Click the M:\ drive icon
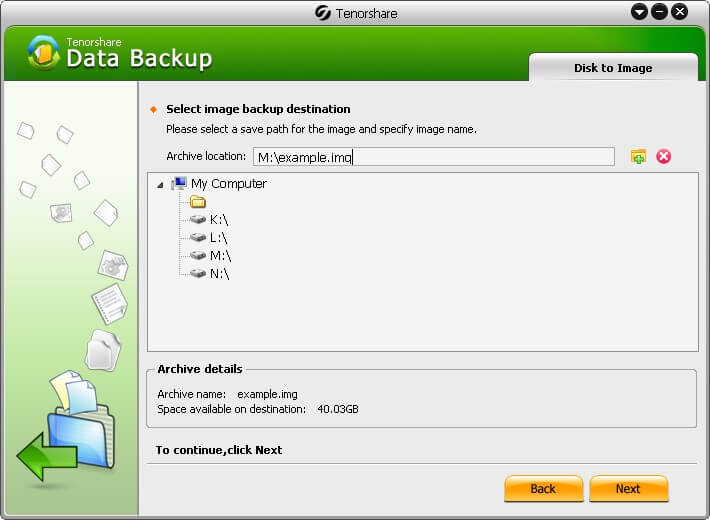Screen dimensions: 710x520 (198, 256)
